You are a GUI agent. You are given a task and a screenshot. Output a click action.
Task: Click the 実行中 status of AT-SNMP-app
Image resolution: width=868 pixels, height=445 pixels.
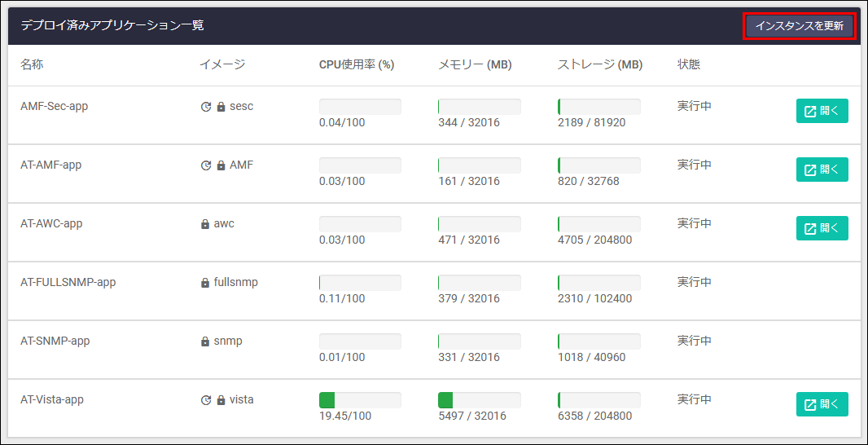tap(695, 341)
